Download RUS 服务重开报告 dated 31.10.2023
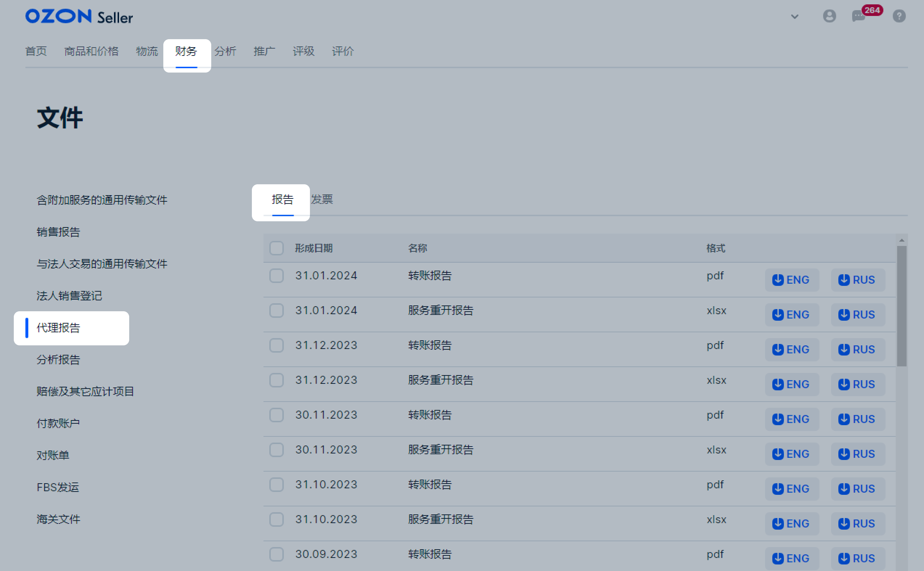 [x=858, y=523]
